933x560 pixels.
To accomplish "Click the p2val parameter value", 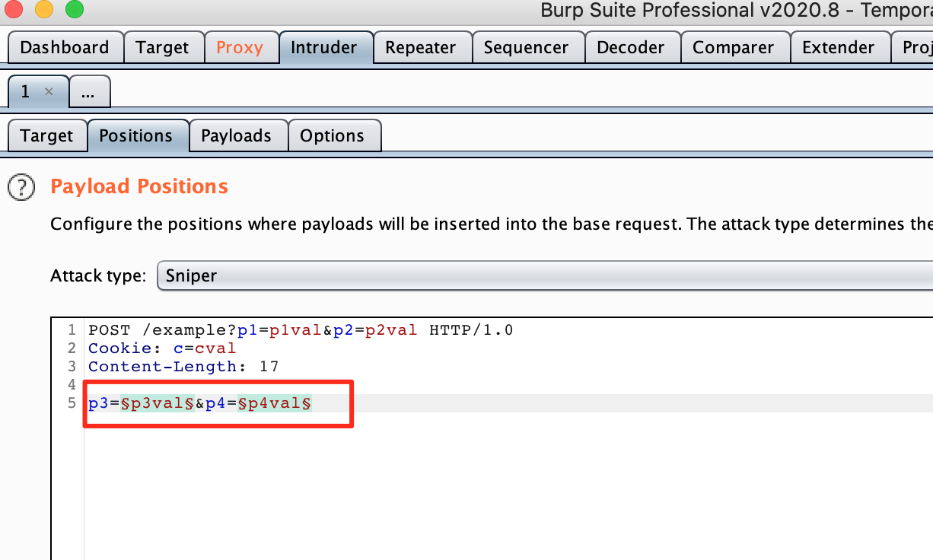I will 391,330.
